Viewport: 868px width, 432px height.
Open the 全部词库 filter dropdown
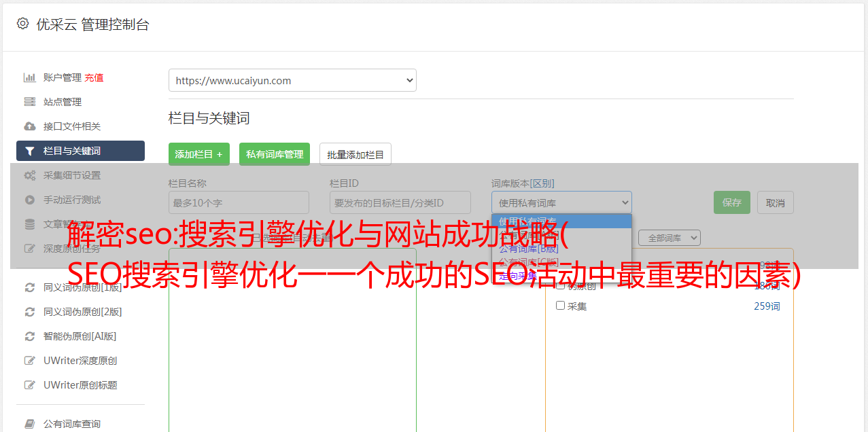[669, 238]
